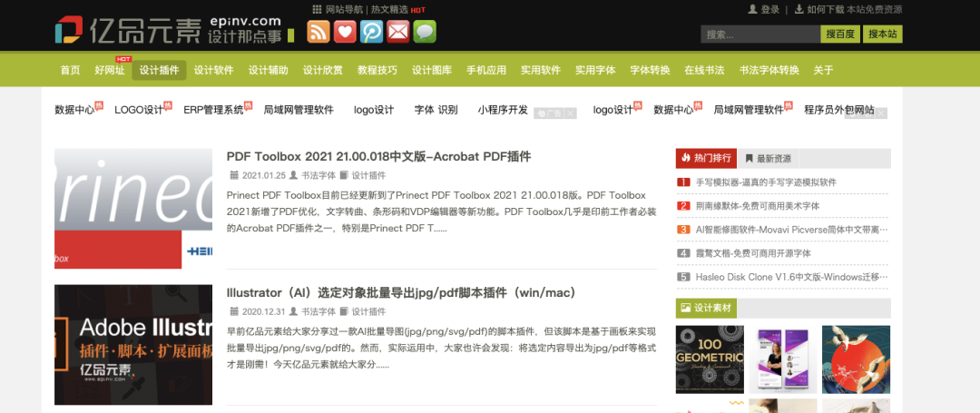Open 教程技巧 navigation item
Viewport: 980px width, 413px height.
tap(377, 70)
